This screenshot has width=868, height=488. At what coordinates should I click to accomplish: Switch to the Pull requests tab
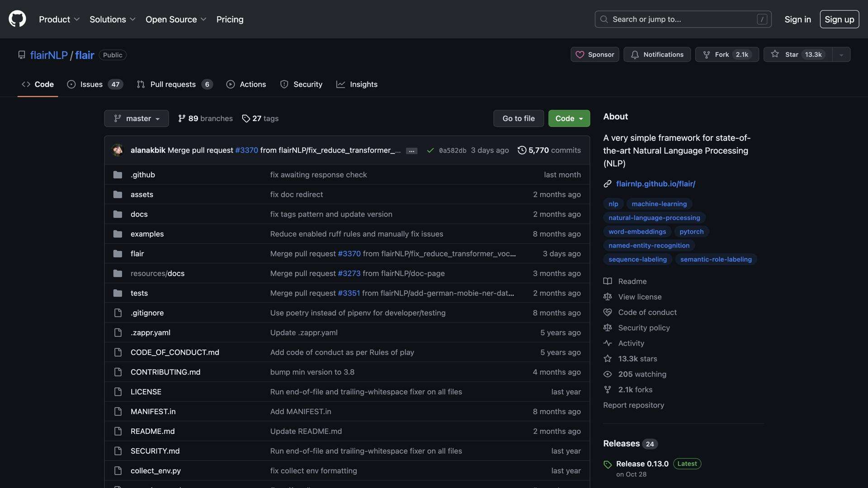[174, 84]
